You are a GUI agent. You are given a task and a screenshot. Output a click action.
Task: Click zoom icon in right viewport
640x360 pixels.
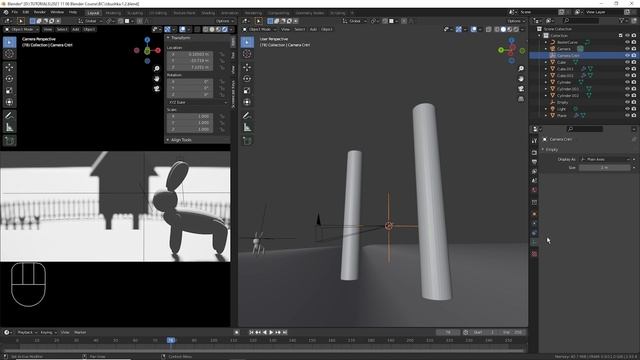click(521, 69)
